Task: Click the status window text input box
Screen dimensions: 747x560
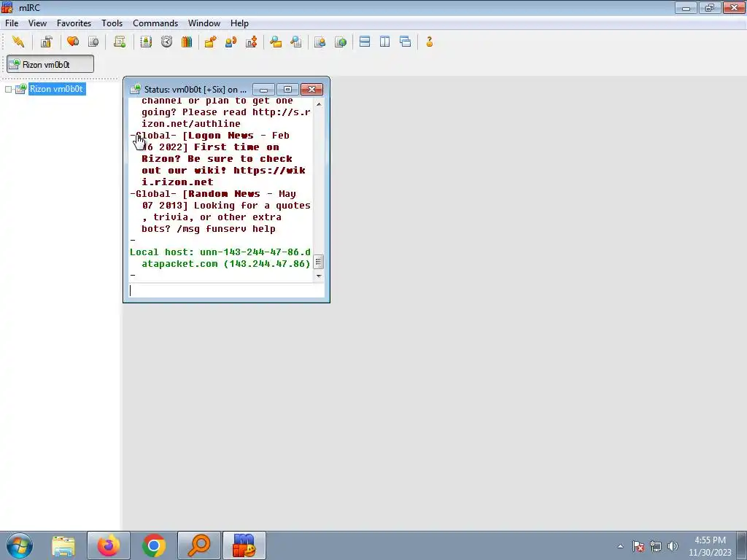Action: [226, 290]
